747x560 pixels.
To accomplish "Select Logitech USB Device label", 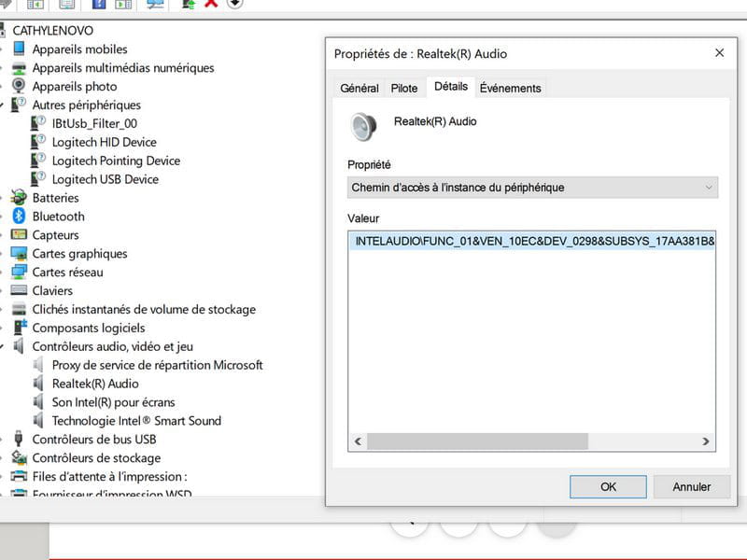I will [x=105, y=179].
